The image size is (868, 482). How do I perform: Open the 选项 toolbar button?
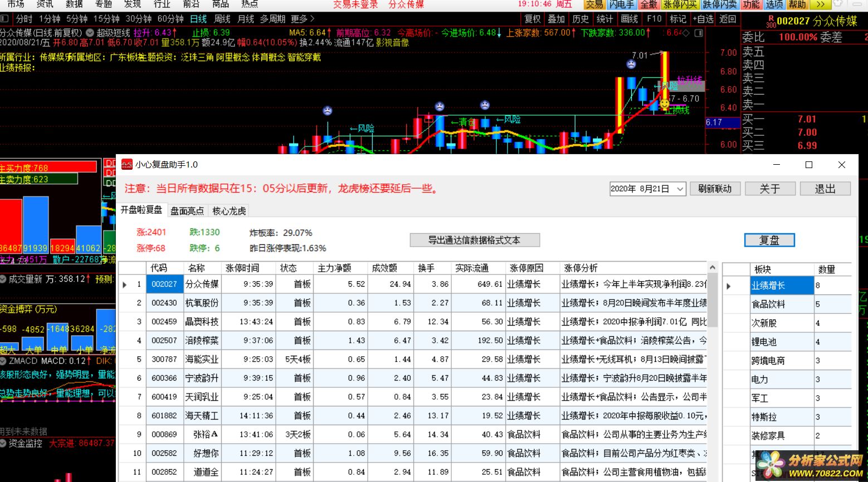pos(774,4)
